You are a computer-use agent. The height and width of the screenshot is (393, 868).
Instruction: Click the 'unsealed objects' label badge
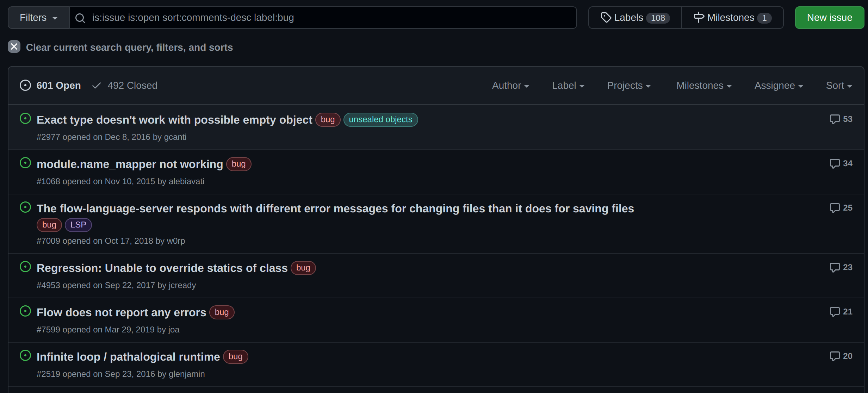coord(380,120)
